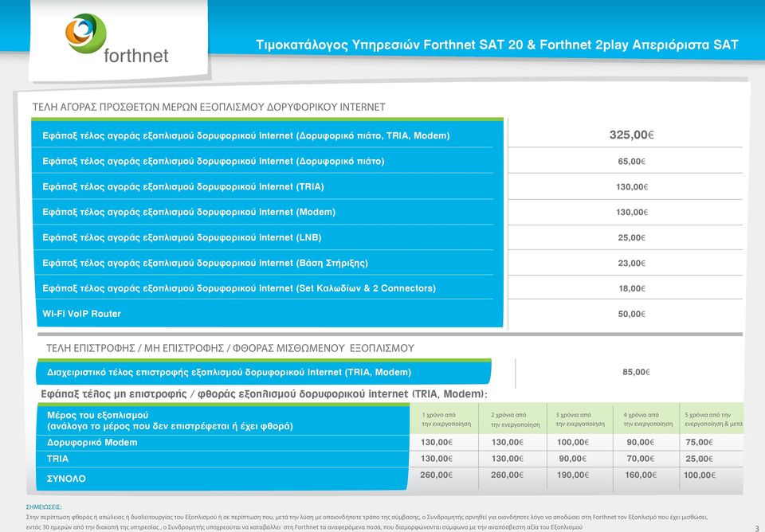The width and height of the screenshot is (765, 532).
Task: Select the LNB price "25,00€"
Action: (631, 237)
